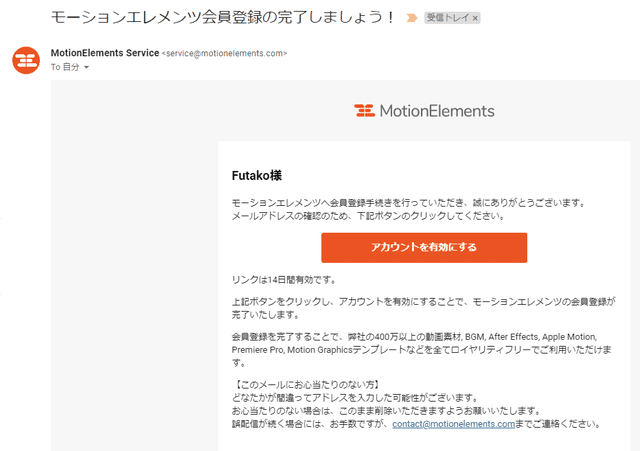Select sender name MotionElements Service
The width and height of the screenshot is (640, 451).
(105, 53)
